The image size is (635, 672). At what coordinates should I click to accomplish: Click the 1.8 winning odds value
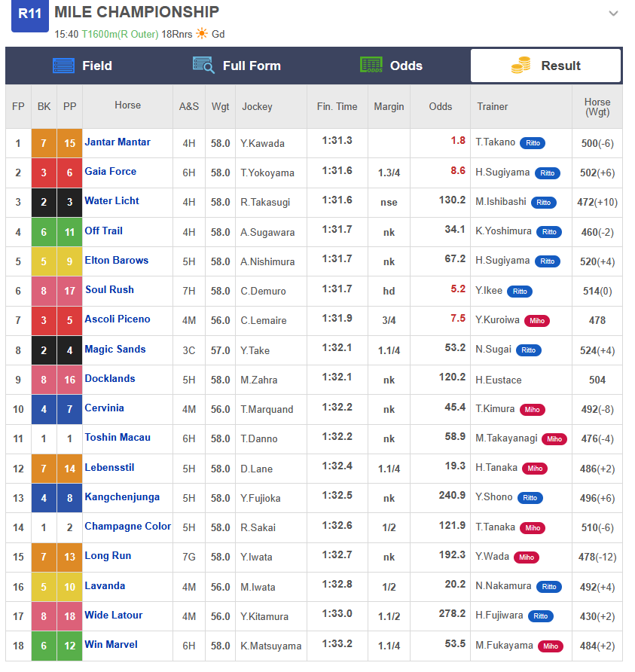[x=458, y=141]
